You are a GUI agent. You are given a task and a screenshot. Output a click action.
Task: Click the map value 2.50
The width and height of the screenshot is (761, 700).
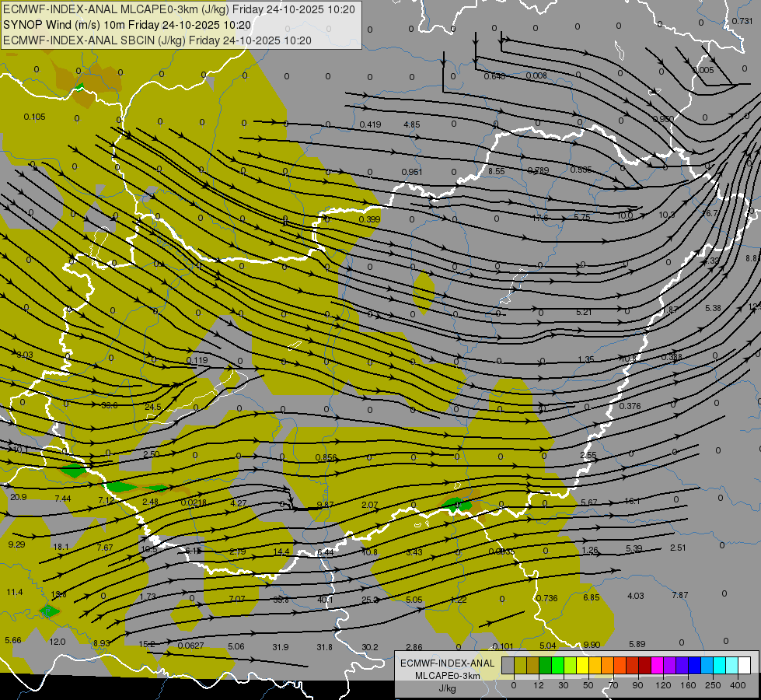pos(152,454)
